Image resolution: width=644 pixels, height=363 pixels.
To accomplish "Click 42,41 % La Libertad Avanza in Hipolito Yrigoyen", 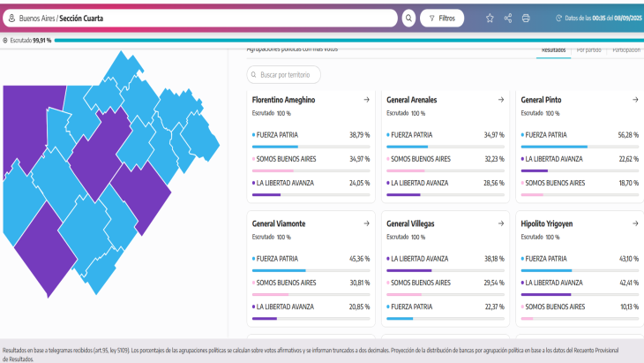I will point(629,283).
